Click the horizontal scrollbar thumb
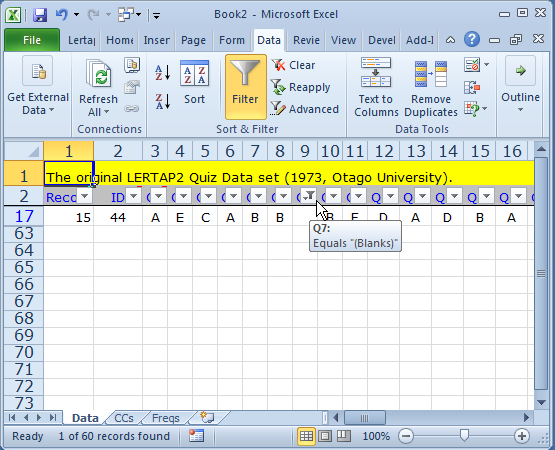Image resolution: width=555 pixels, height=450 pixels. (365, 418)
